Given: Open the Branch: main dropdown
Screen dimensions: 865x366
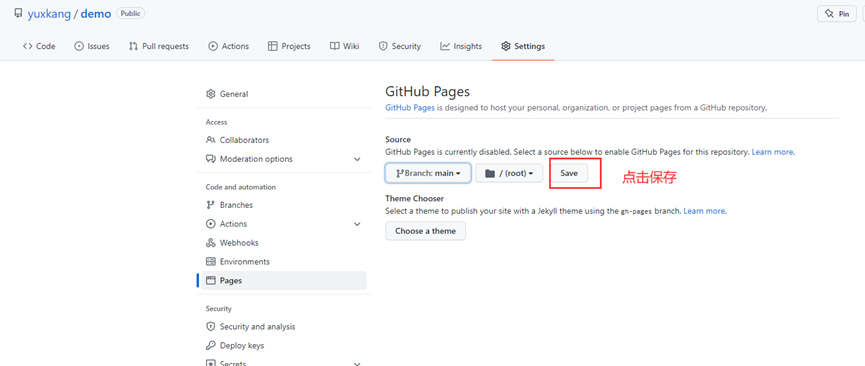Looking at the screenshot, I should click(428, 173).
